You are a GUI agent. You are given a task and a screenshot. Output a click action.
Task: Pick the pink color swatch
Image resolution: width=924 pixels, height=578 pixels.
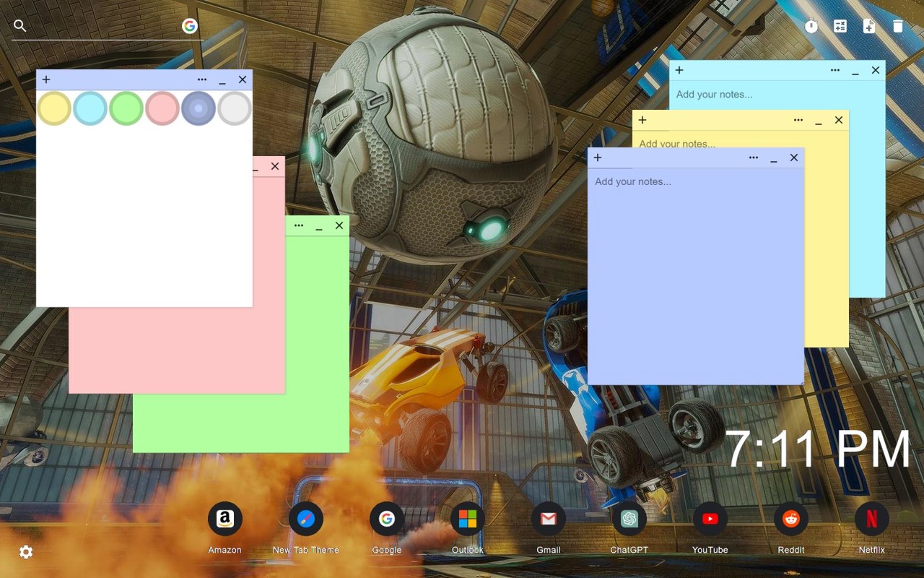[162, 108]
